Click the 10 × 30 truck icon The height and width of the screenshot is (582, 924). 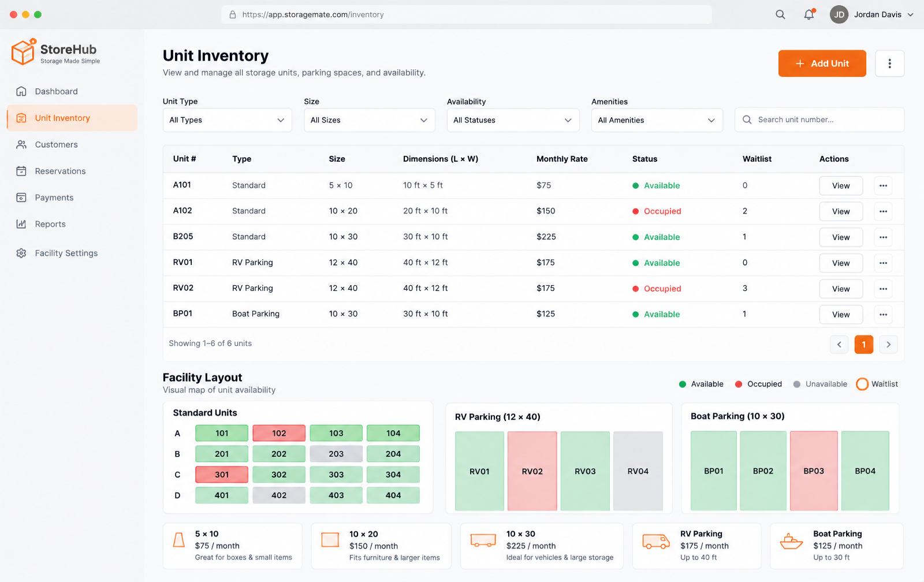pos(483,540)
